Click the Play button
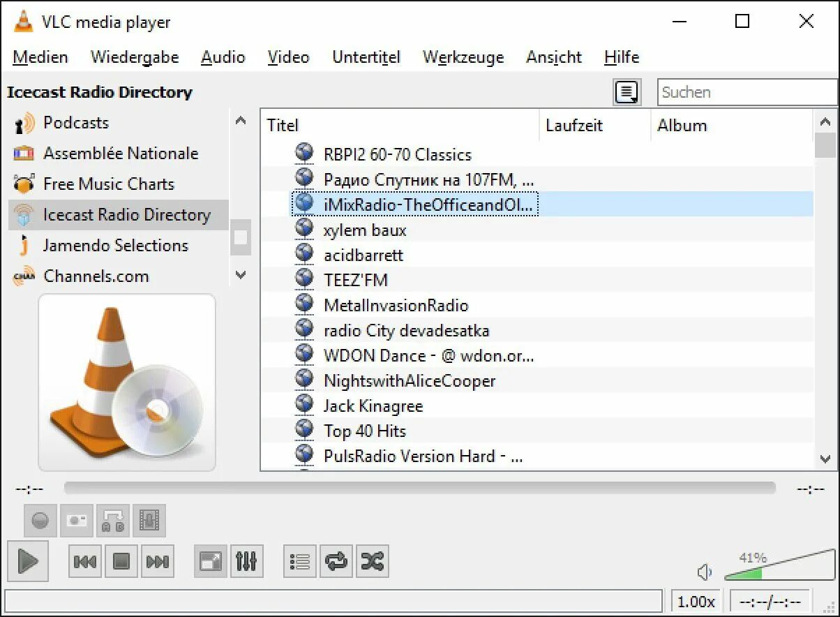 pyautogui.click(x=28, y=560)
